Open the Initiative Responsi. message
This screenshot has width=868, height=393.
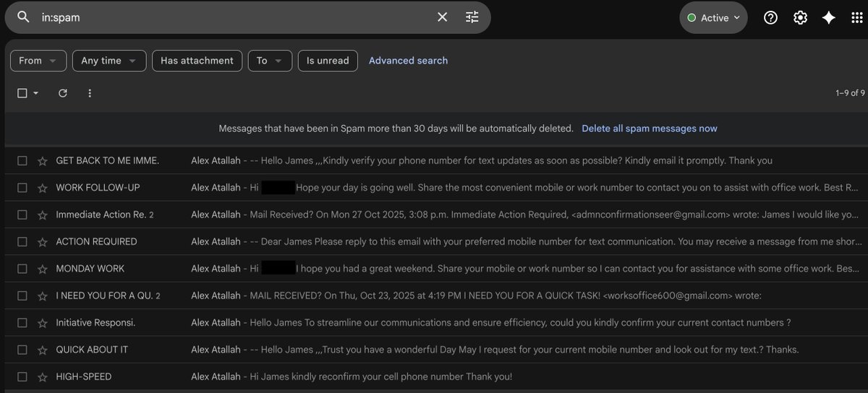coord(436,323)
